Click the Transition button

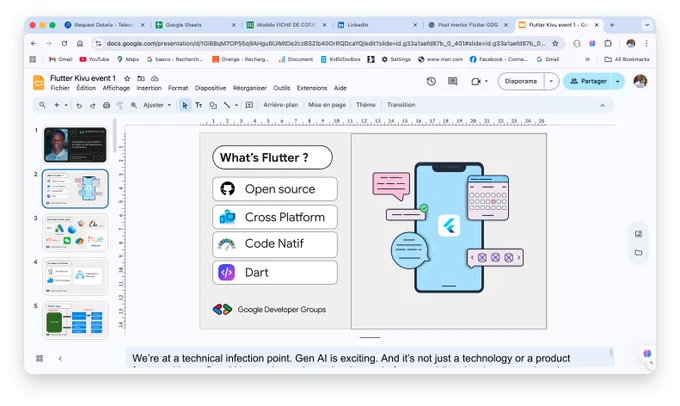[x=401, y=105]
